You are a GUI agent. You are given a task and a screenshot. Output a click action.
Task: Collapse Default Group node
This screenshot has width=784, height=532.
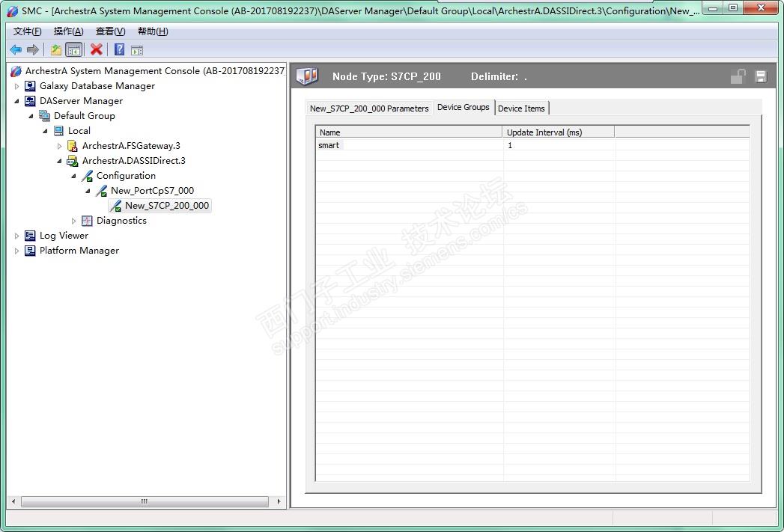coord(31,116)
